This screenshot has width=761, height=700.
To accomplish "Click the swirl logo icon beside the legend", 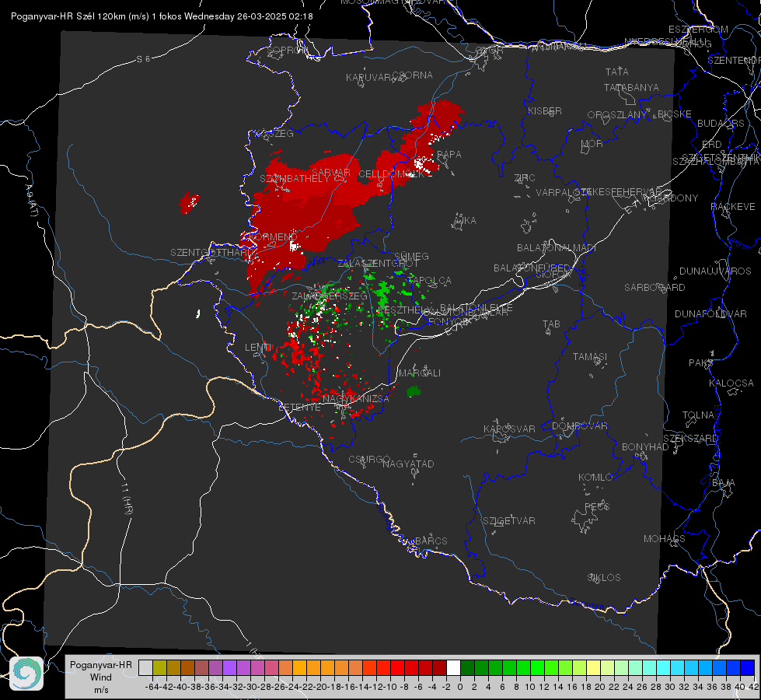I will 26,674.
